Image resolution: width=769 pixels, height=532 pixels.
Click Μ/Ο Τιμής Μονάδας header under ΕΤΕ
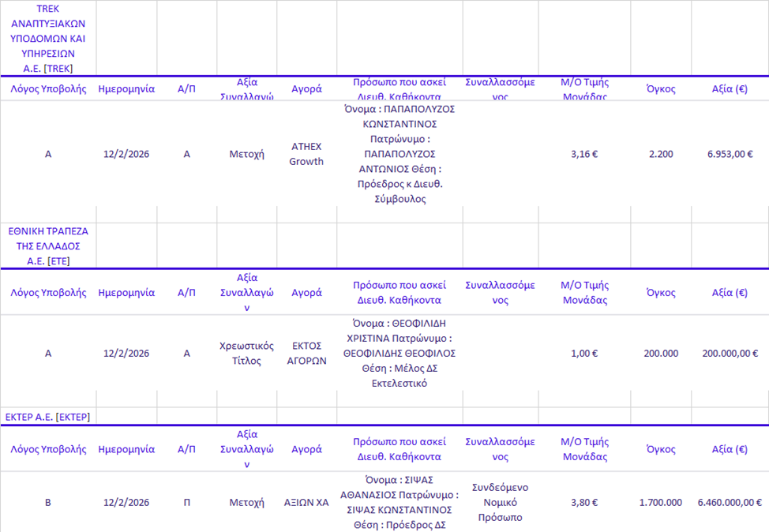click(x=584, y=292)
